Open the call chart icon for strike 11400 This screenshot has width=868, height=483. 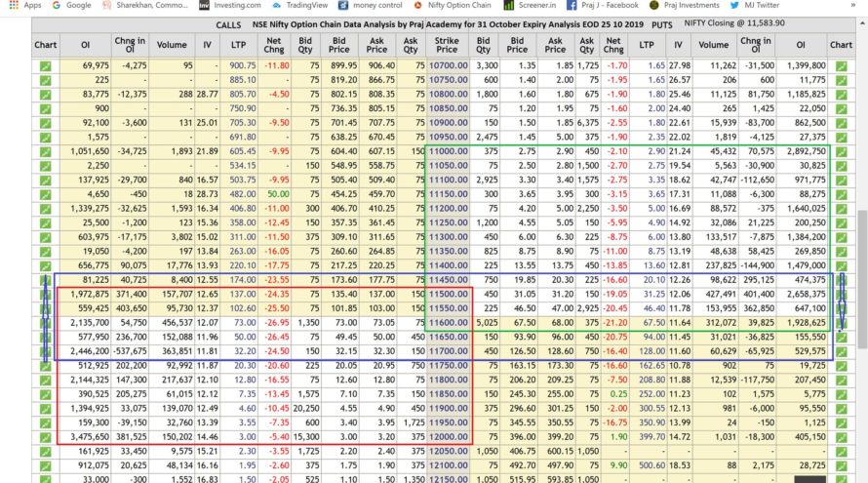[46, 265]
